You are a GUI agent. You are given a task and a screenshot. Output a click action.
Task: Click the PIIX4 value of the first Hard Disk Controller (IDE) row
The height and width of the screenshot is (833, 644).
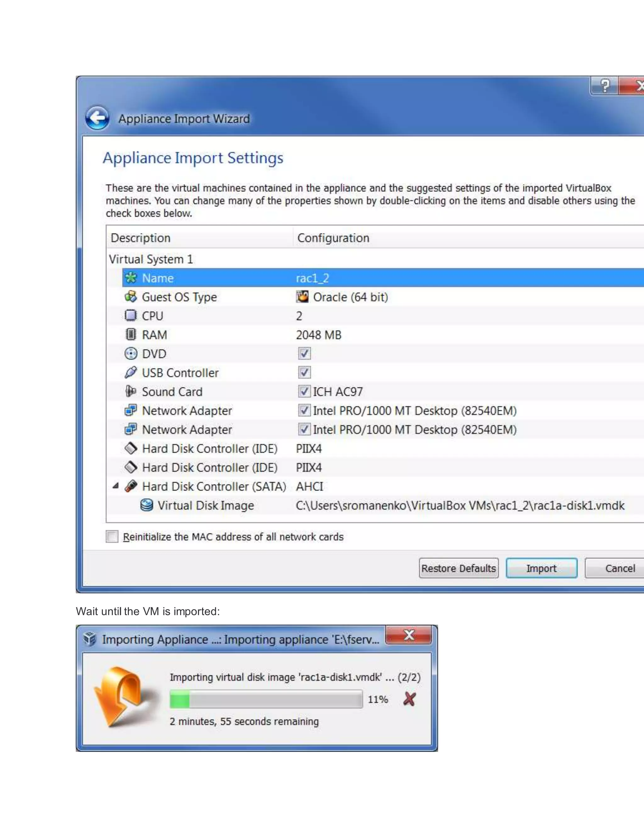point(309,449)
